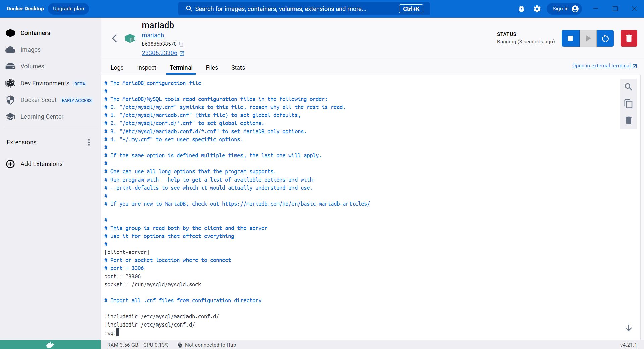
Task: Search the terminal output
Action: click(x=629, y=87)
